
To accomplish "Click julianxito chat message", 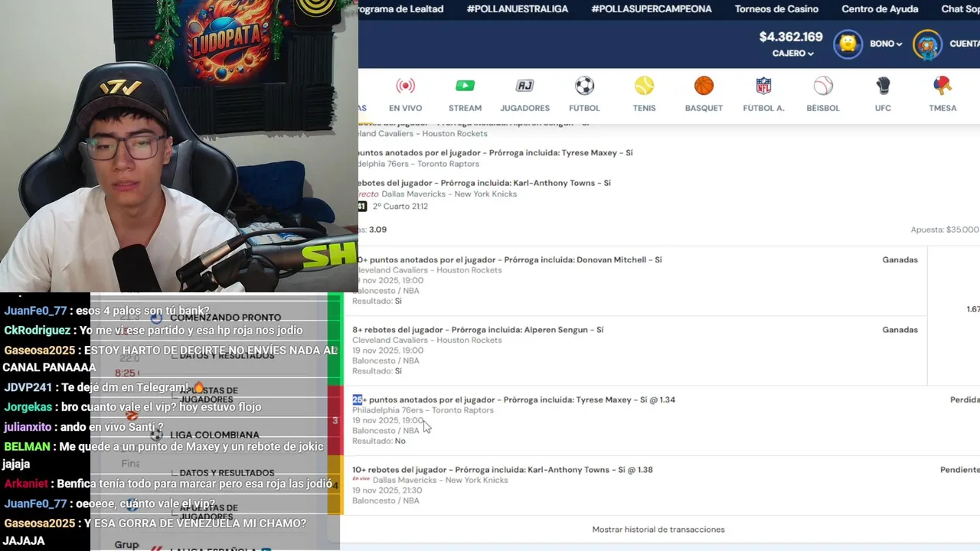I will (x=83, y=427).
